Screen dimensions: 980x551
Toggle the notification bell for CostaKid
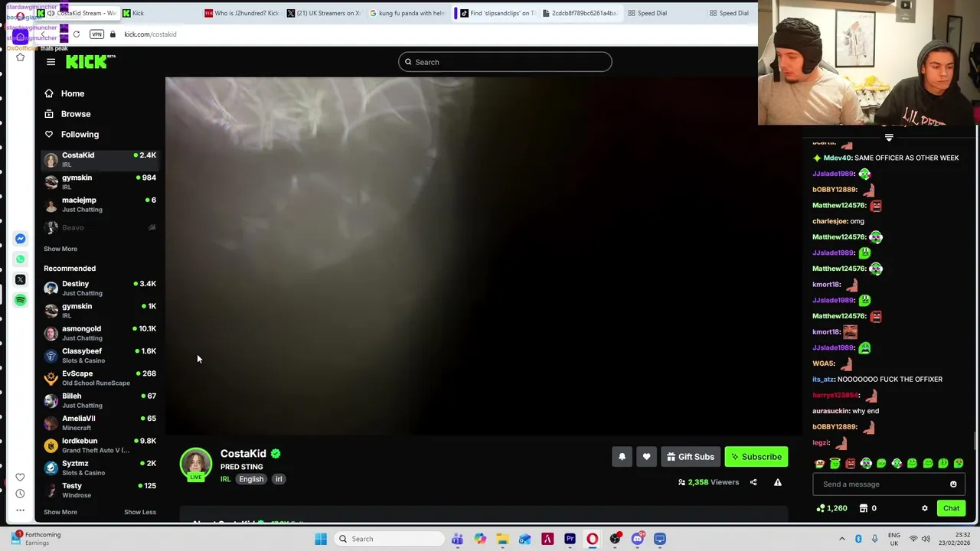622,457
